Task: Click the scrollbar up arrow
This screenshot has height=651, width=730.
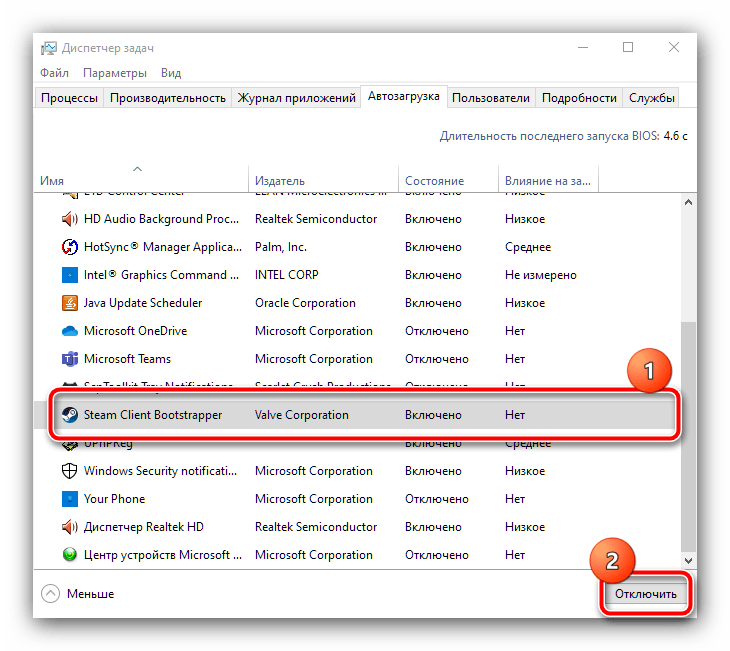Action: (689, 202)
